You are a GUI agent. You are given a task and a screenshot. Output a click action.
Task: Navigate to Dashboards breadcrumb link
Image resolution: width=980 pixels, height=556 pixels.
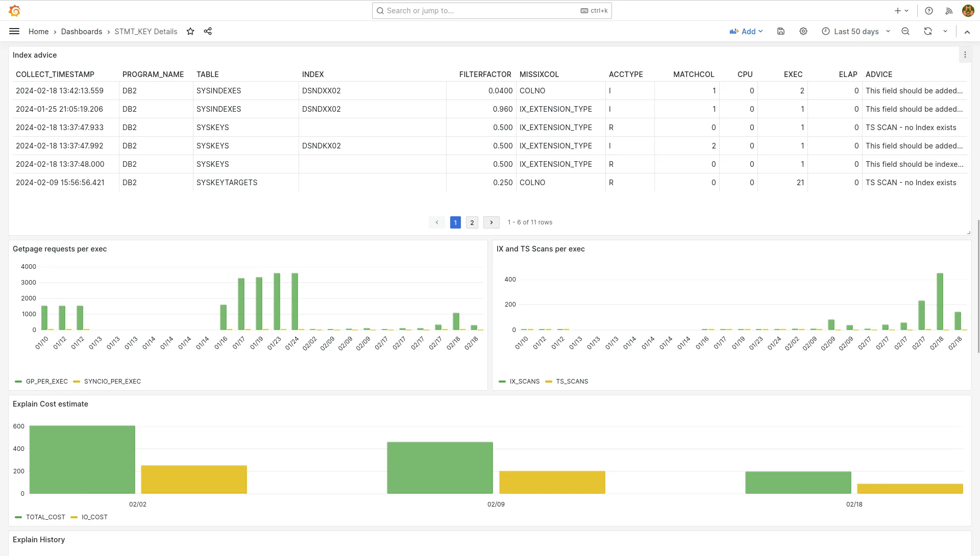[x=82, y=32]
